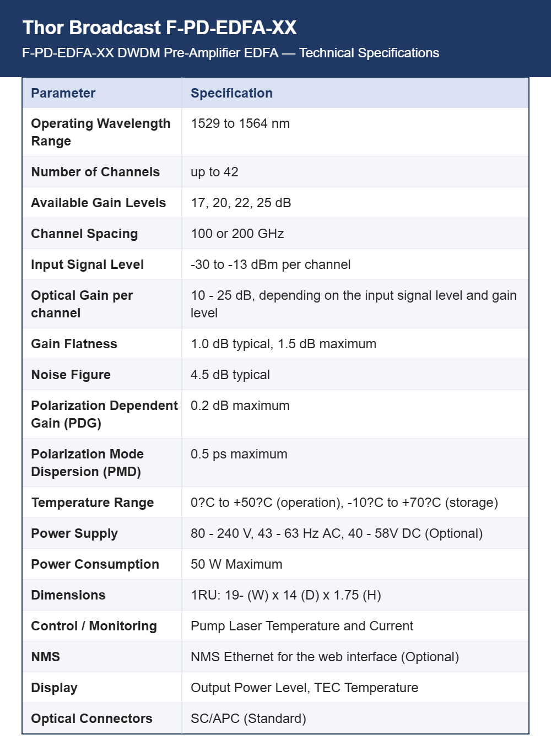
Task: Click the Polarization Dependent Gain label
Action: pos(104,414)
